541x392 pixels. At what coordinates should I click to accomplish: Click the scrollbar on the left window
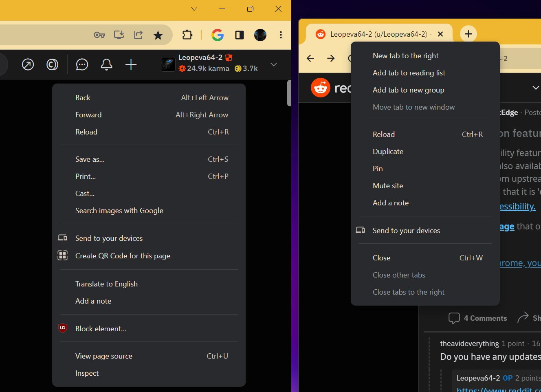click(x=289, y=93)
